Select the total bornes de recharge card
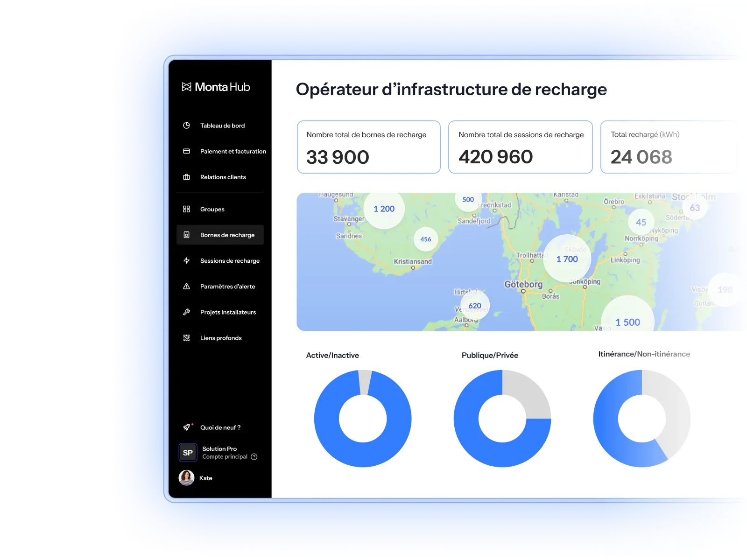 click(x=369, y=147)
